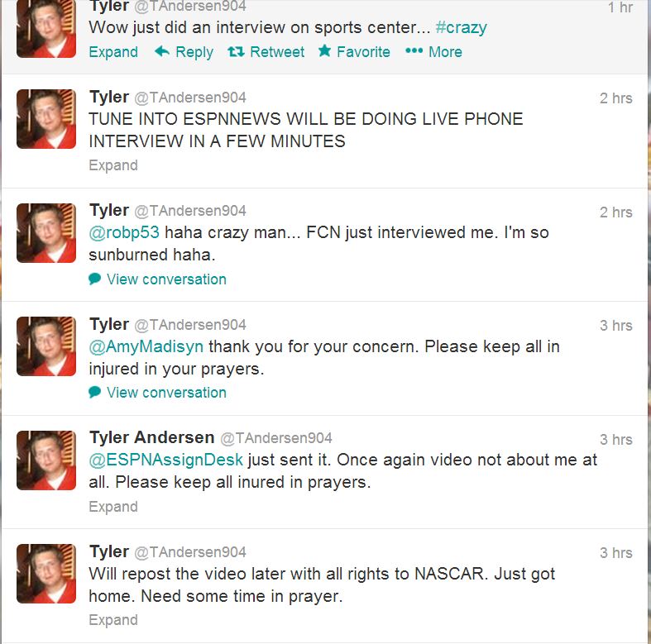Expand the sports center interview tweet
651x644 pixels.
click(113, 52)
